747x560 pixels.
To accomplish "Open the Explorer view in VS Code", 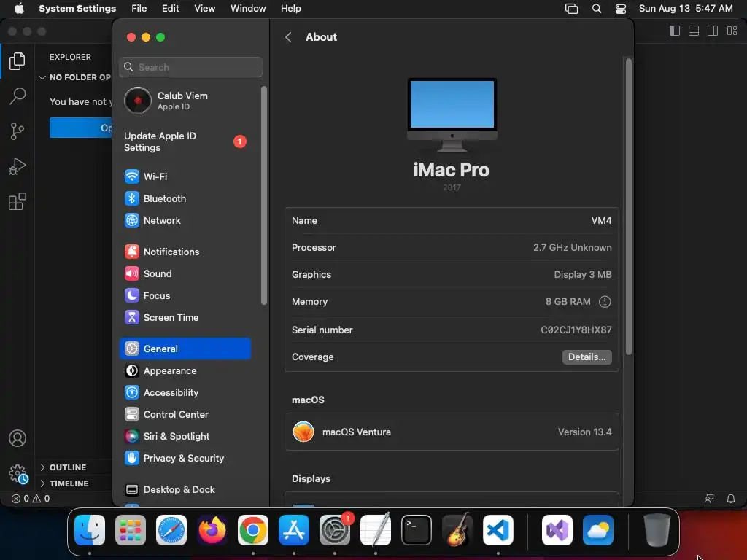I will (18, 61).
